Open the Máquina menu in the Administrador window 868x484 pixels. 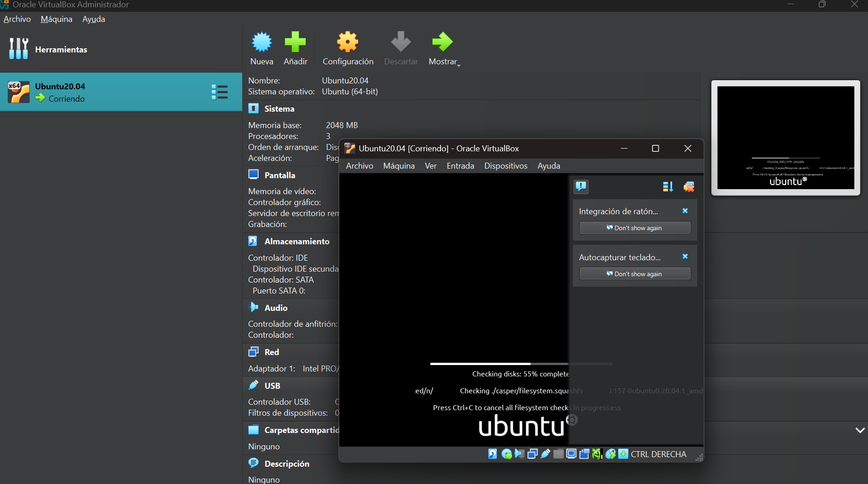tap(56, 19)
